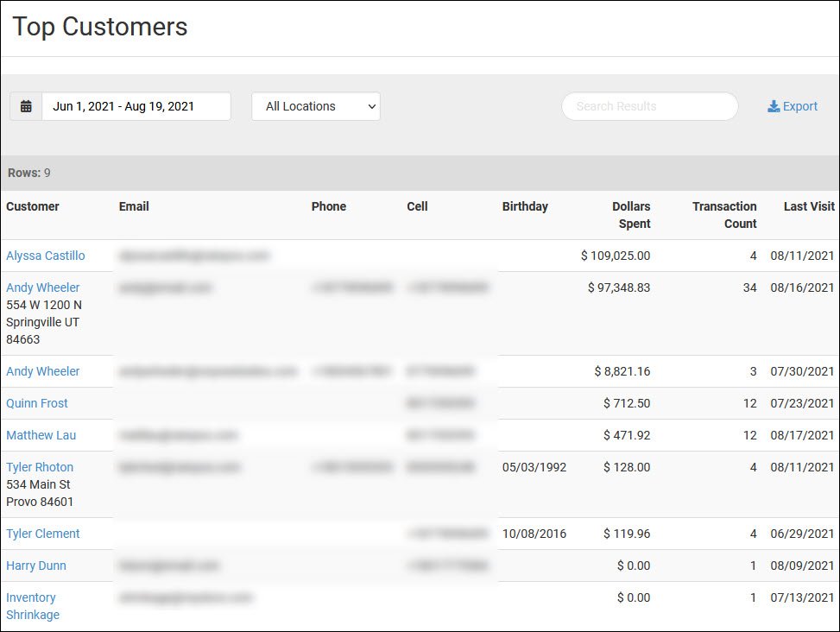View the Tyler Rhoton customer page
This screenshot has height=632, width=840.
[x=40, y=467]
